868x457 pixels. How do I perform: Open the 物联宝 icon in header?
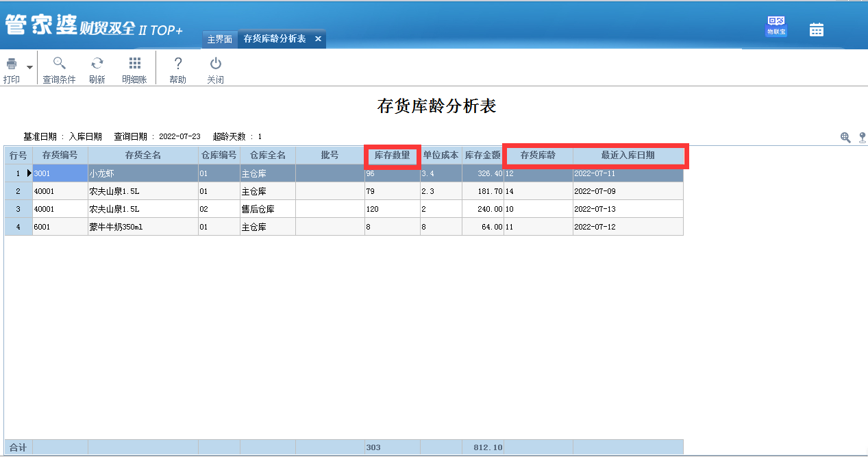pyautogui.click(x=776, y=27)
